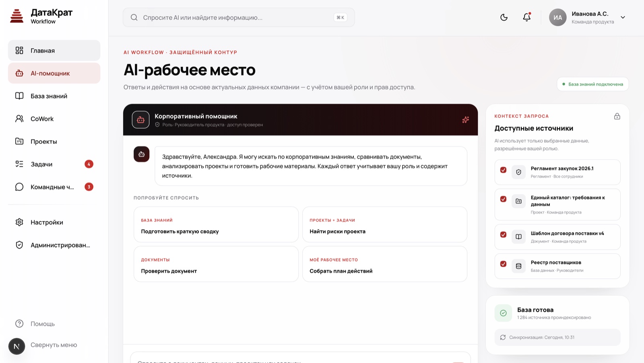644x363 pixels.
Task: Open notifications bell
Action: [526, 17]
